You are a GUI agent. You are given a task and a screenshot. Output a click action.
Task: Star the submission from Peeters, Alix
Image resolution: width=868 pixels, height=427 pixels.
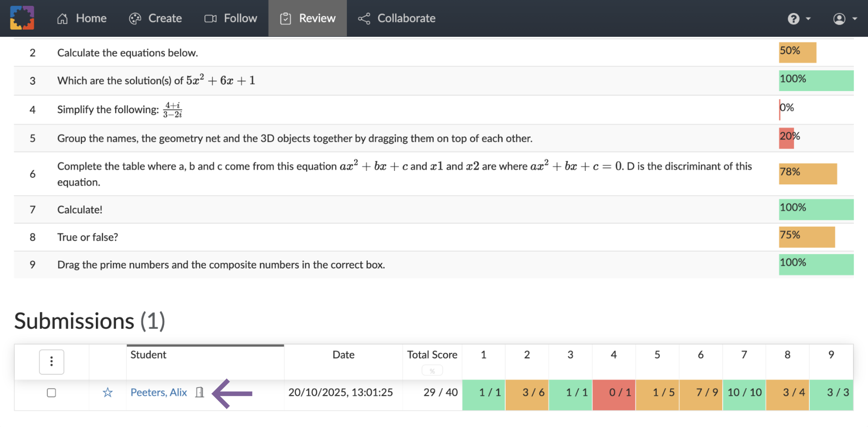pos(107,393)
